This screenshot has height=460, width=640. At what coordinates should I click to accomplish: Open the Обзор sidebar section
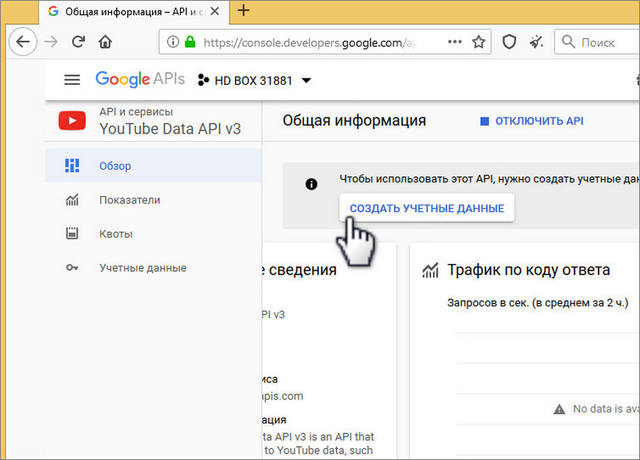pos(153,166)
